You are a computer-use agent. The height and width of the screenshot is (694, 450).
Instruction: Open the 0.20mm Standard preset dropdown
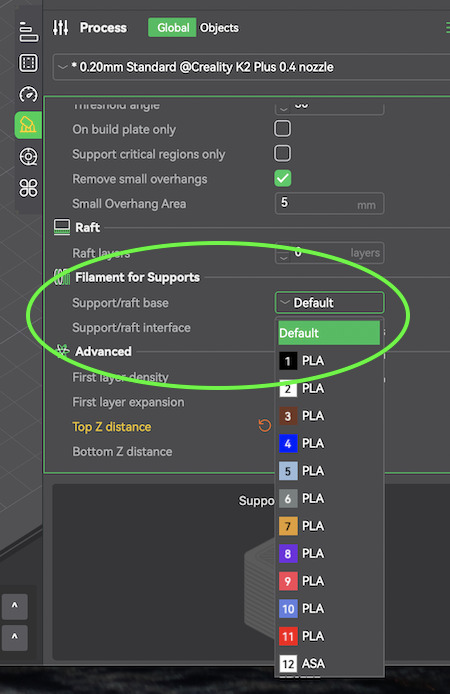click(x=251, y=67)
